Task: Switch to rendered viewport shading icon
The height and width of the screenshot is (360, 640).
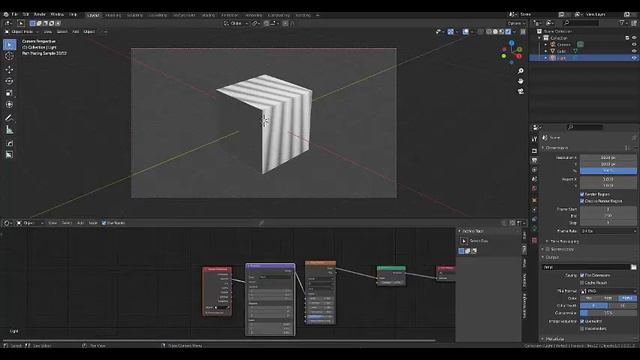Action: click(508, 31)
